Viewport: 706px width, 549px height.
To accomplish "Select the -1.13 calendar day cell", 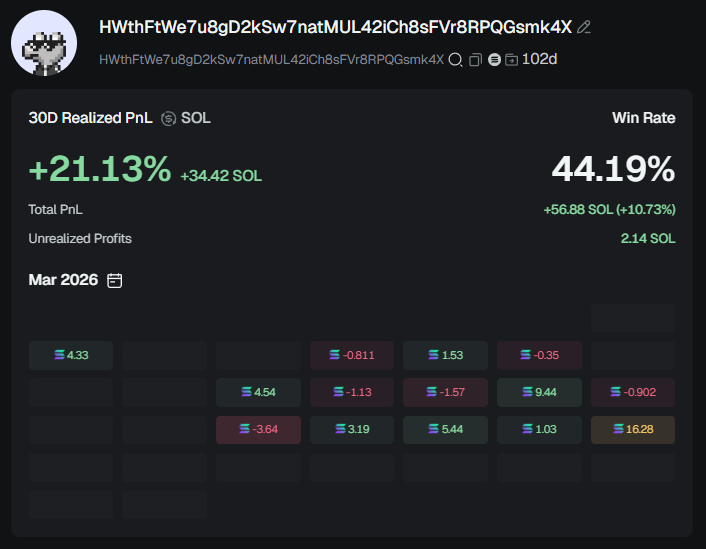I will [352, 392].
